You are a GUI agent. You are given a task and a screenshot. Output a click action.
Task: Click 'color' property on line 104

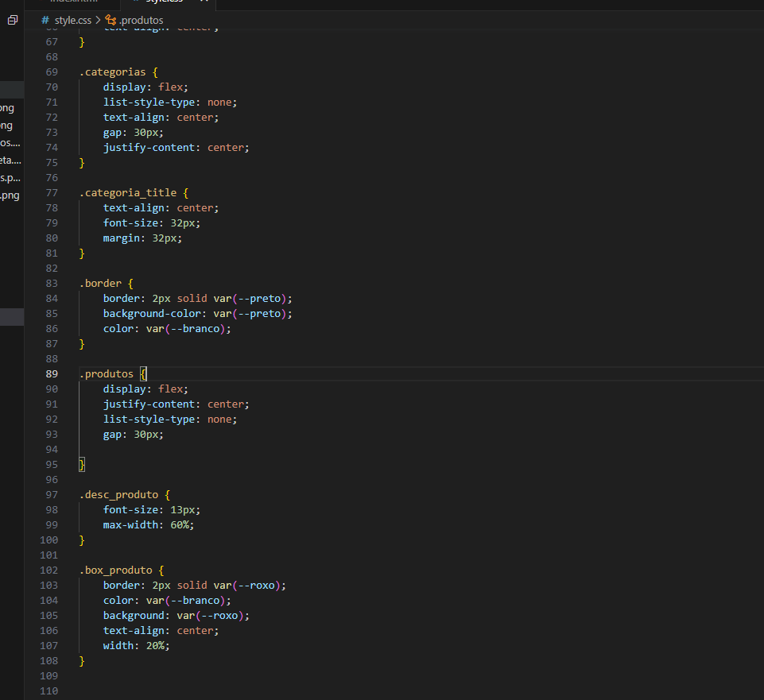coord(118,601)
